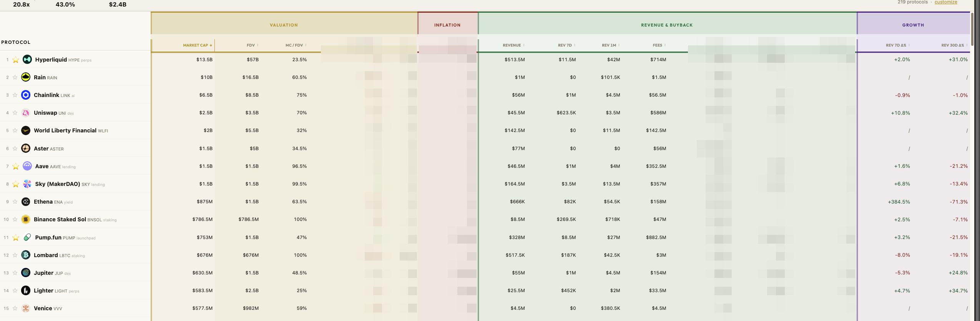
Task: Click the Venice logo icon
Action: [x=26, y=308]
